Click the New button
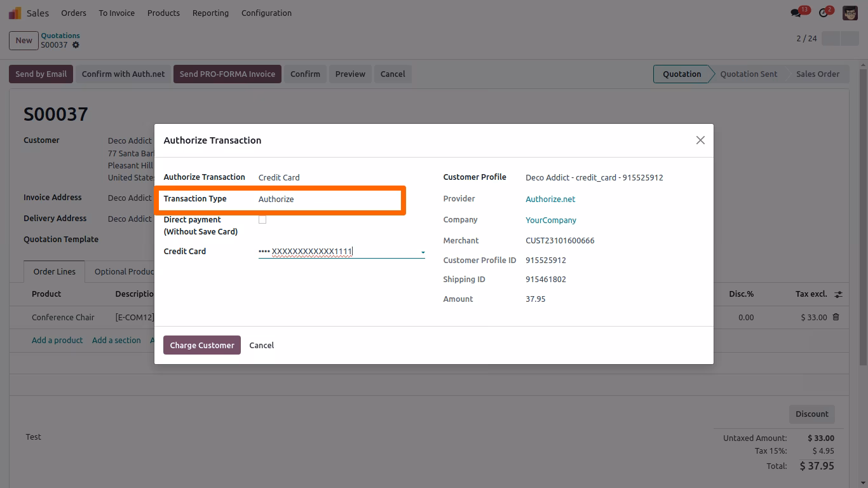Viewport: 868px width, 488px height. [24, 40]
